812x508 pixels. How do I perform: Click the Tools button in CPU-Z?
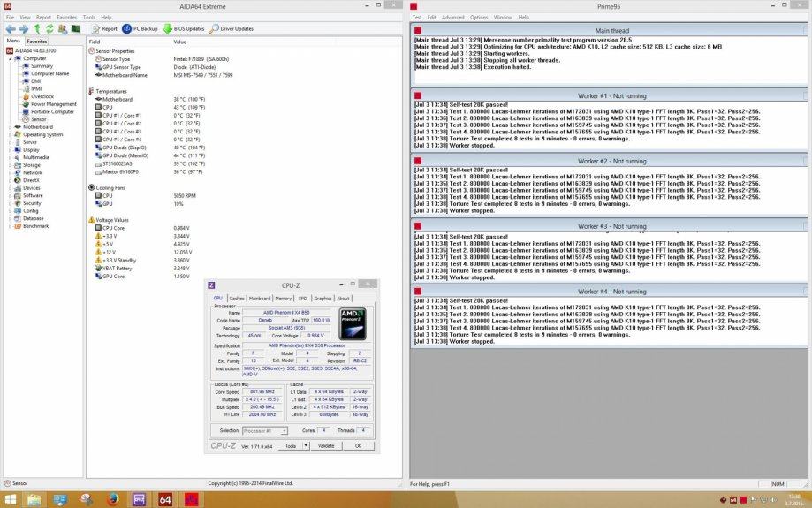(291, 446)
